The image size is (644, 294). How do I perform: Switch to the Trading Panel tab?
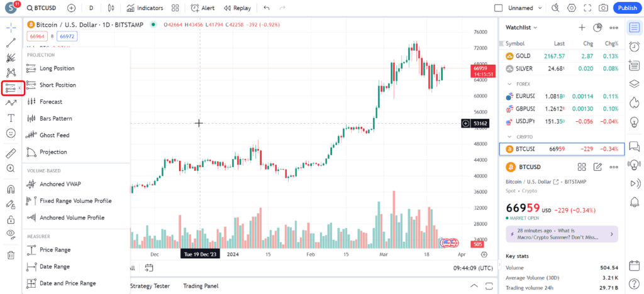[201, 286]
